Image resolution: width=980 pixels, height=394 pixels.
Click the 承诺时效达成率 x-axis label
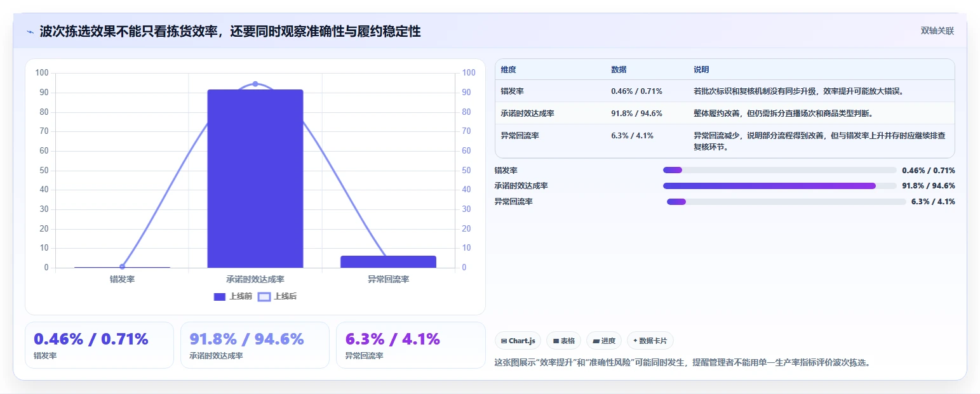tap(255, 279)
